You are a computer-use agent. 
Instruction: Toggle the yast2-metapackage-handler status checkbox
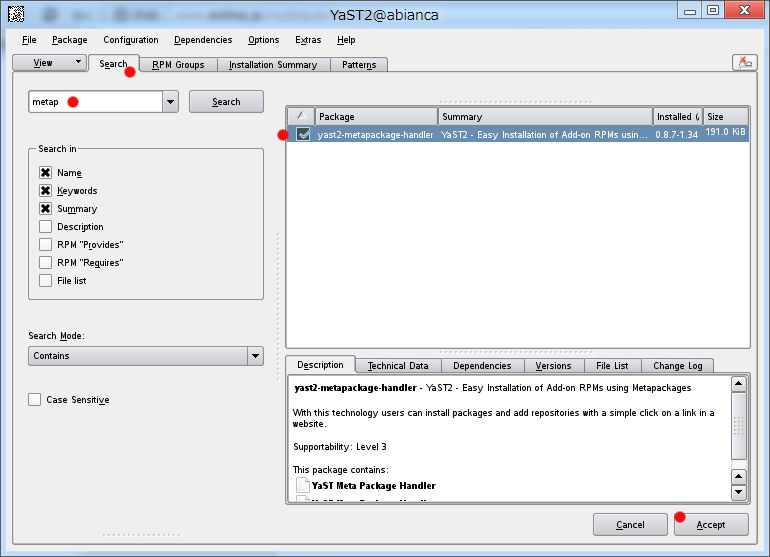(303, 134)
